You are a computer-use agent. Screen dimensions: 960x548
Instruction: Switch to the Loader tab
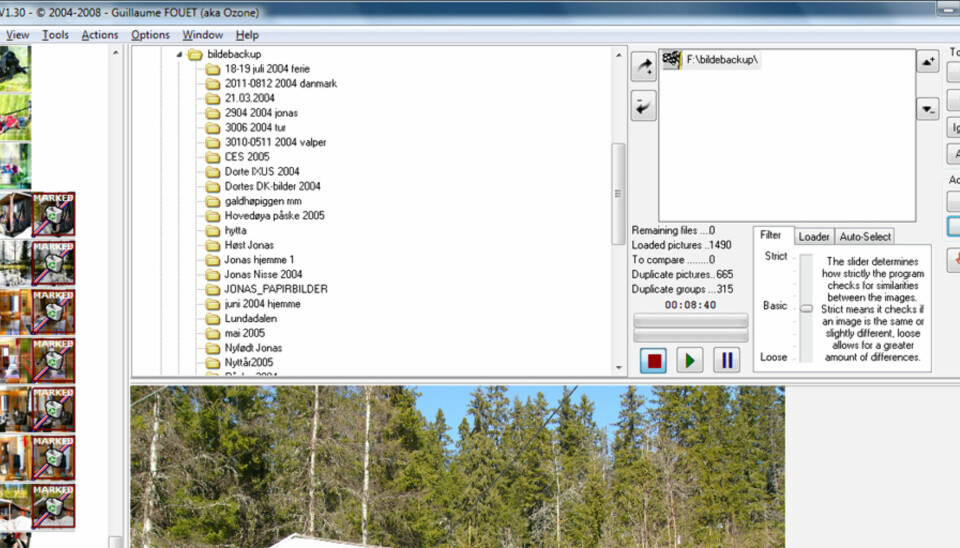(814, 236)
